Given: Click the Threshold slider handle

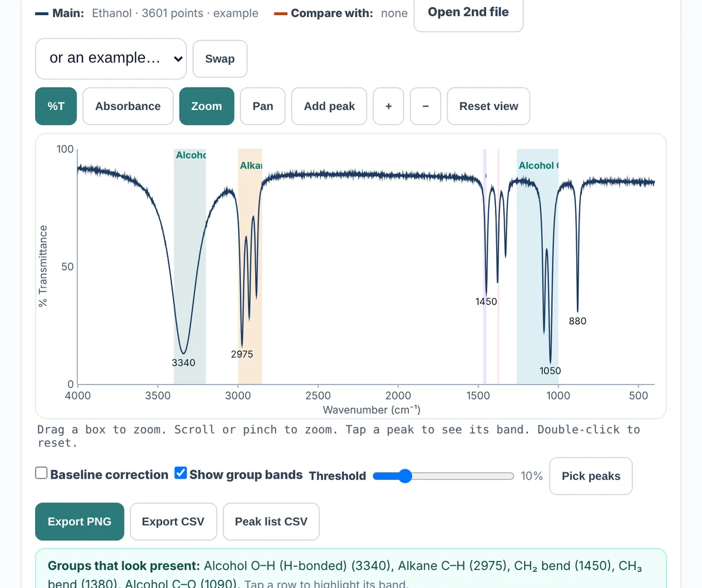Looking at the screenshot, I should (405, 476).
